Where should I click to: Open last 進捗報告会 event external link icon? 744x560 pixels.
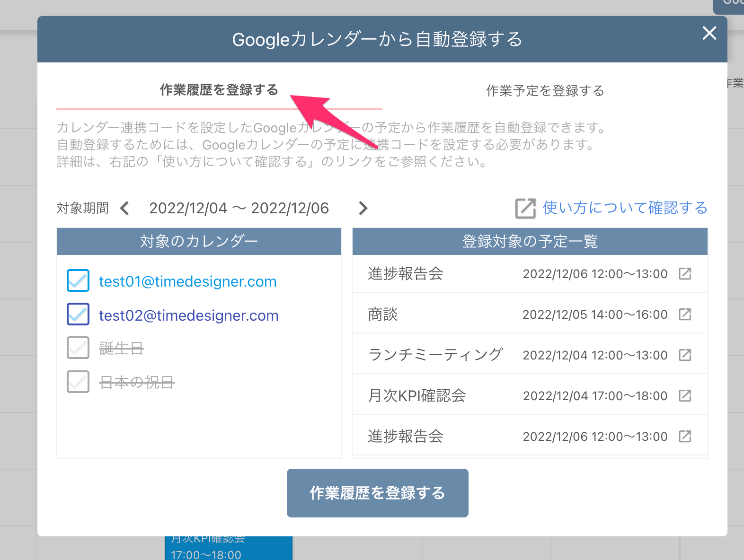pos(685,436)
